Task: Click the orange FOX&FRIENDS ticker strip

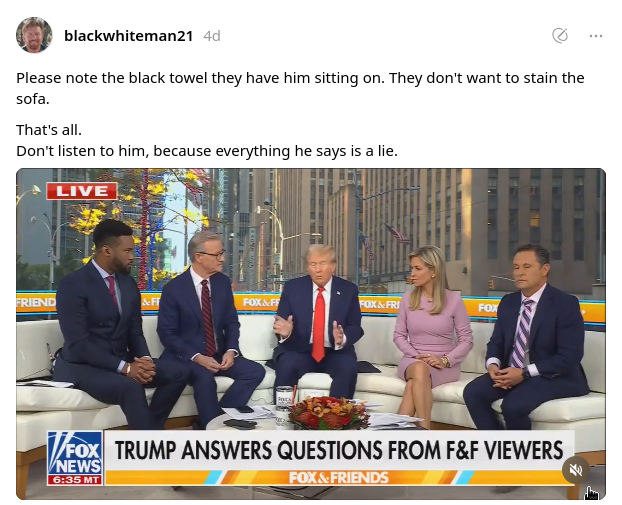Action: tap(339, 477)
